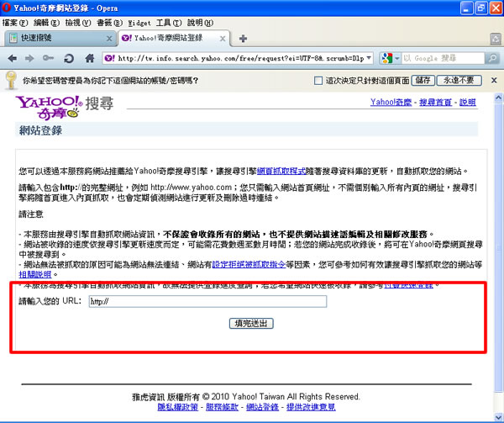Open the 編輯 menu
This screenshot has height=423, width=504.
[x=46, y=23]
